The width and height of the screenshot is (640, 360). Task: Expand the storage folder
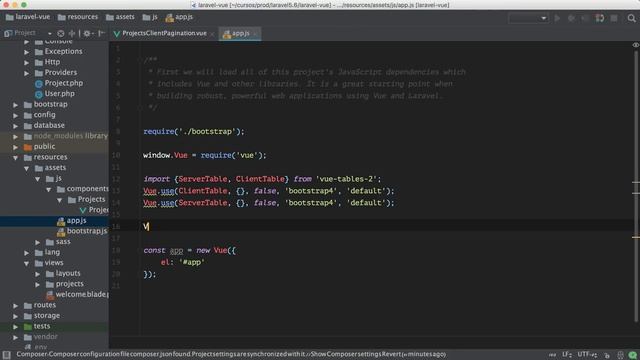tap(16, 316)
